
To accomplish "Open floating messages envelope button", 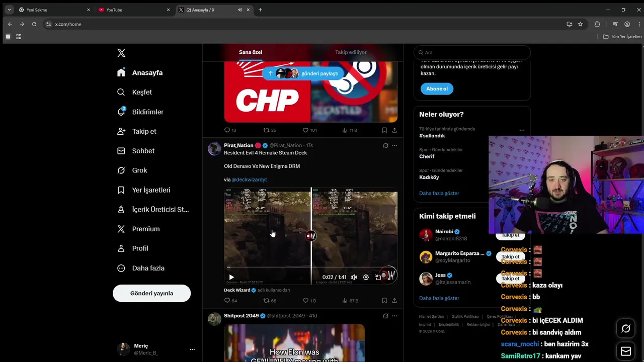I will click(626, 350).
